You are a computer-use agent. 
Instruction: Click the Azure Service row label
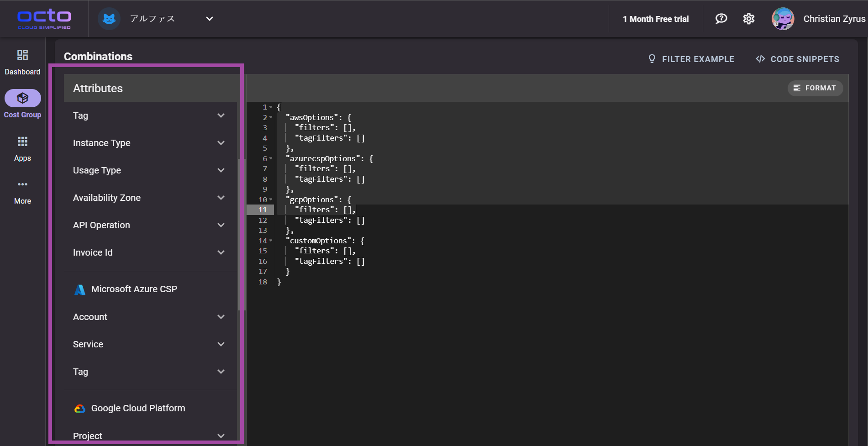[x=88, y=344]
